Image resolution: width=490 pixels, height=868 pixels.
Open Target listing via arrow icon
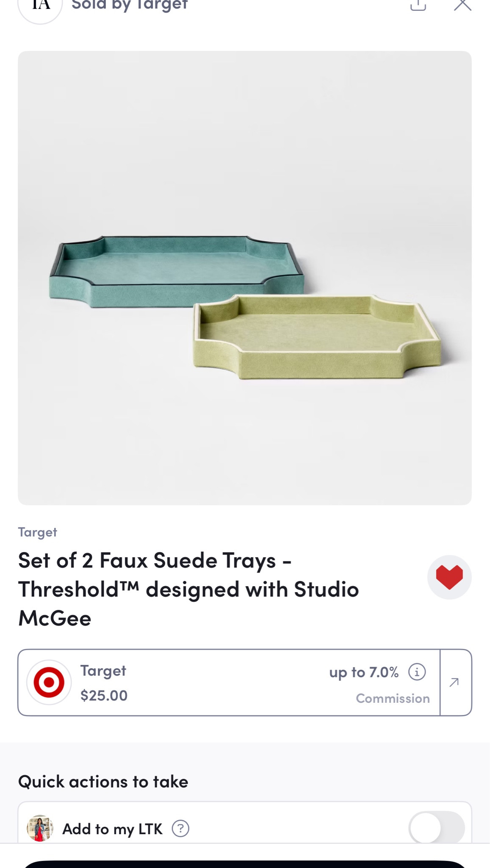(455, 682)
